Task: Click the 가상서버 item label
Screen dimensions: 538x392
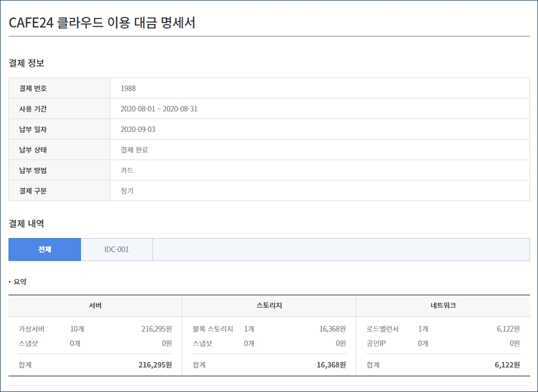Action: tap(32, 329)
